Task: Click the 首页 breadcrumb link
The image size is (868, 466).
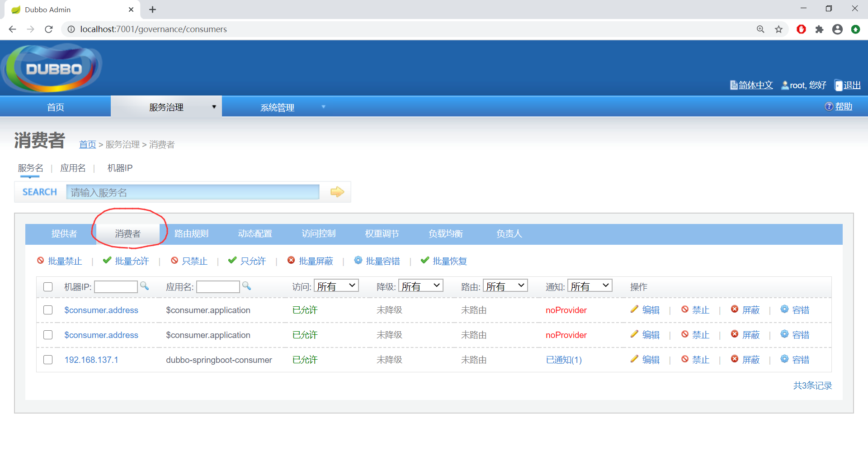Action: (88, 144)
